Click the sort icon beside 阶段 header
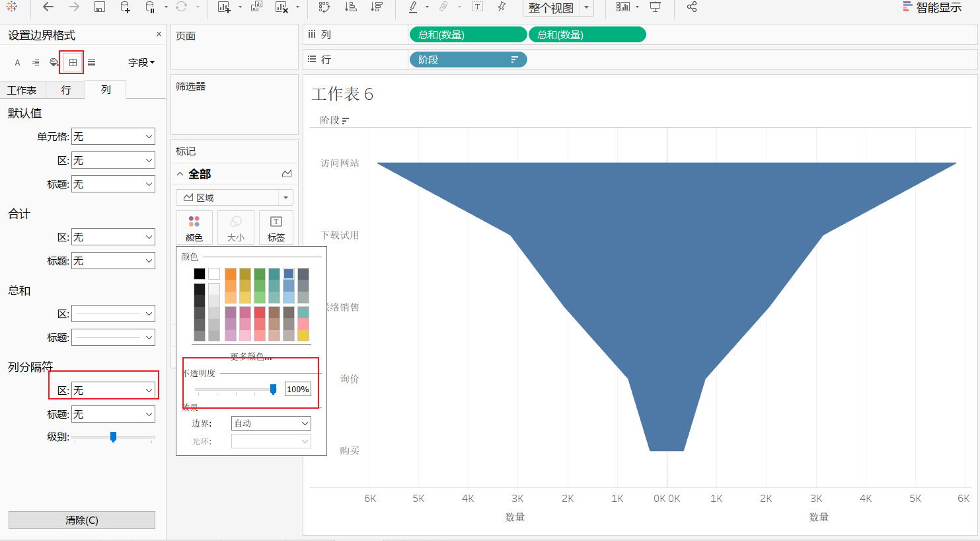980x541 pixels. 346,120
